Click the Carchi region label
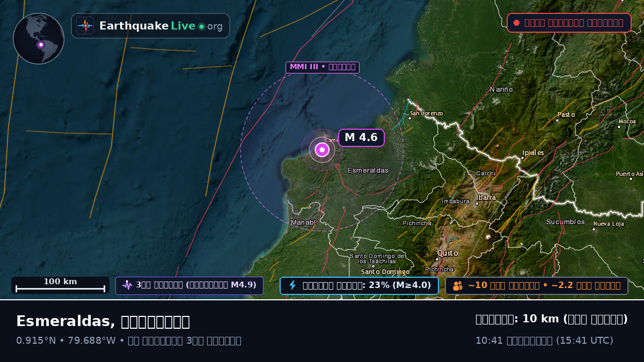The width and height of the screenshot is (644, 362). (x=486, y=173)
